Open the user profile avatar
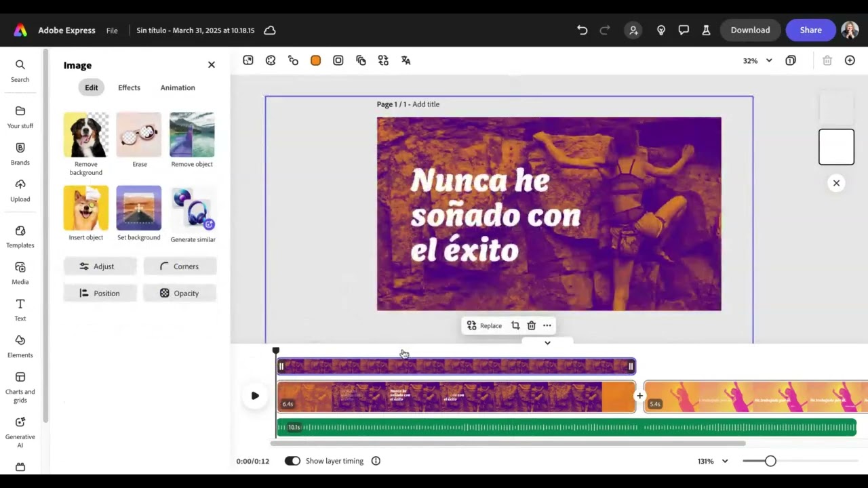 [x=850, y=30]
